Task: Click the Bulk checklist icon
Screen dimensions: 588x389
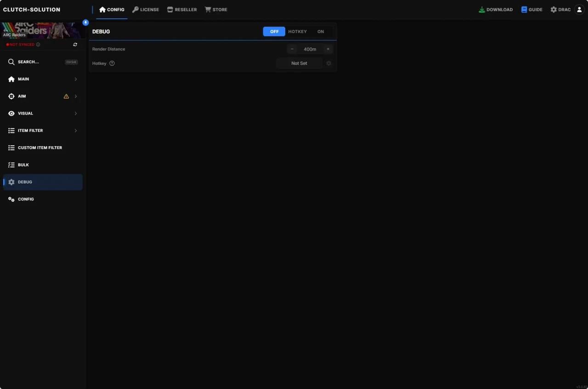Action: tap(11, 165)
